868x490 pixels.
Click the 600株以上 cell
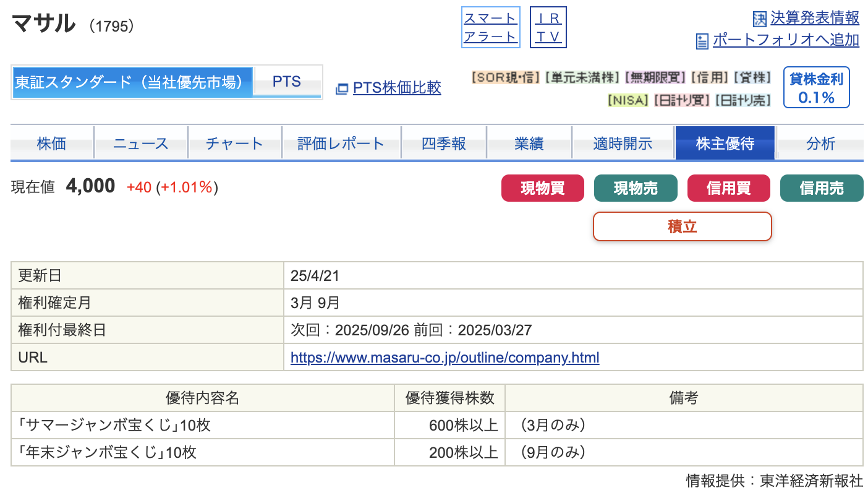(450, 426)
